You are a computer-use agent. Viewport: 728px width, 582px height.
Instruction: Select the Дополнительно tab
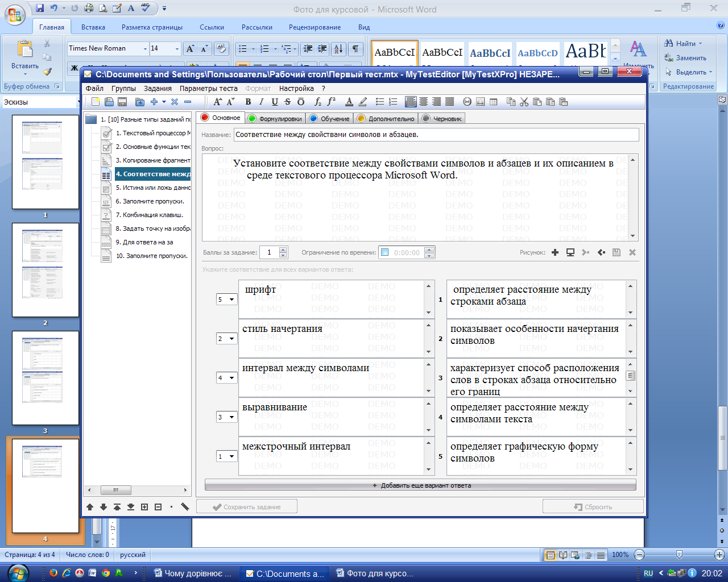pos(386,118)
